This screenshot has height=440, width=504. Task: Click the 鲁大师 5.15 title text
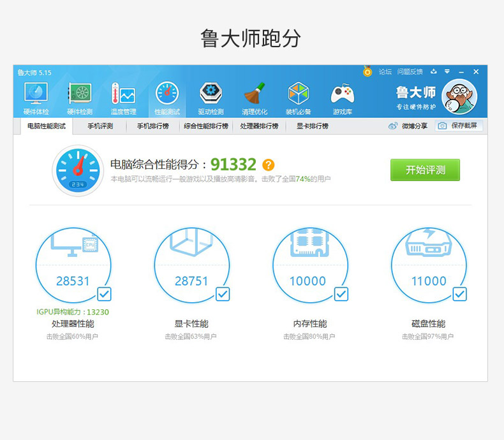pos(34,73)
